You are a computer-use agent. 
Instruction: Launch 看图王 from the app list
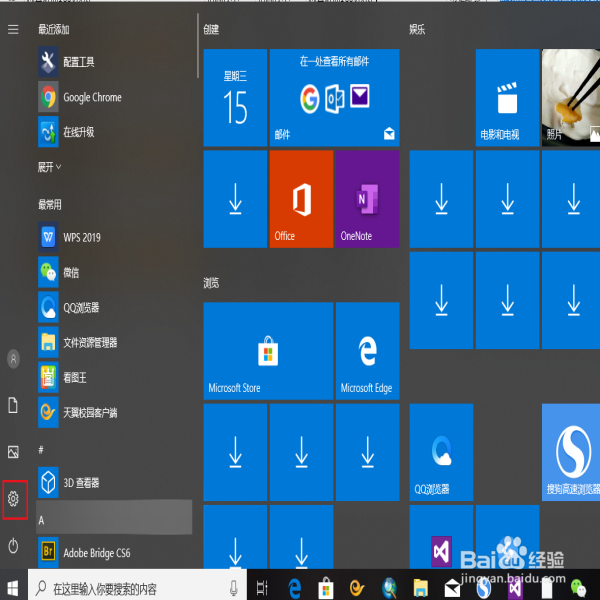click(x=115, y=377)
